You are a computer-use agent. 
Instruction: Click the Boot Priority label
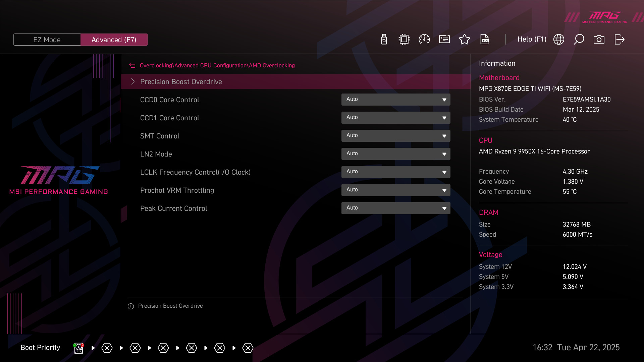(x=40, y=348)
